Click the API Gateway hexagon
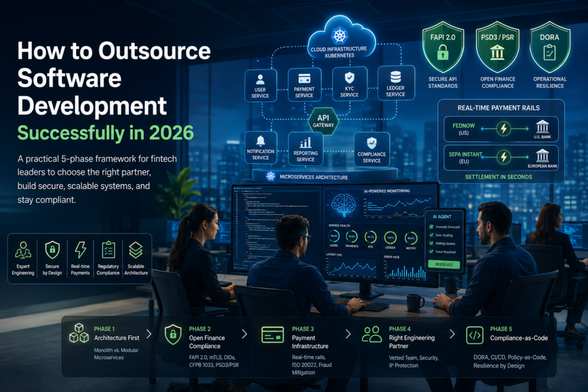Screen dimensions: 588x392 [x=323, y=121]
